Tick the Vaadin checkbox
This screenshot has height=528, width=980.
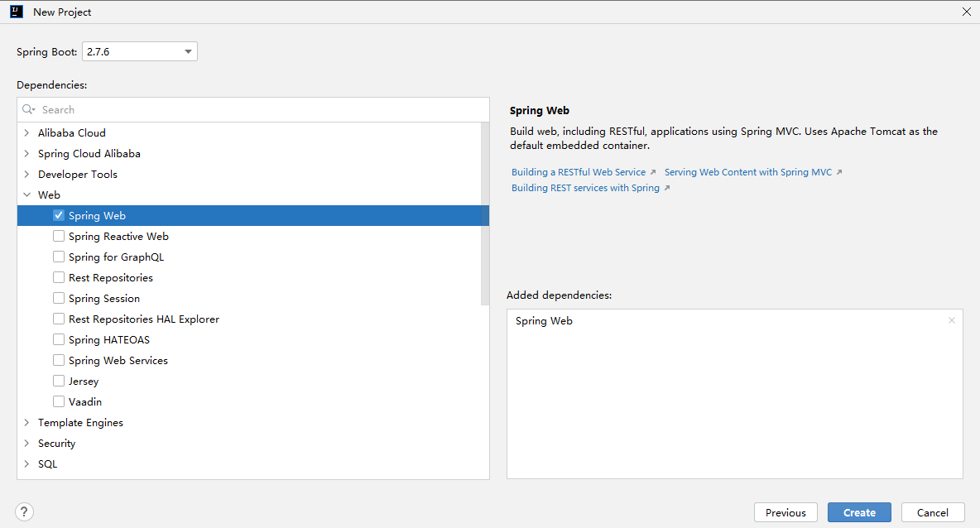pos(59,401)
